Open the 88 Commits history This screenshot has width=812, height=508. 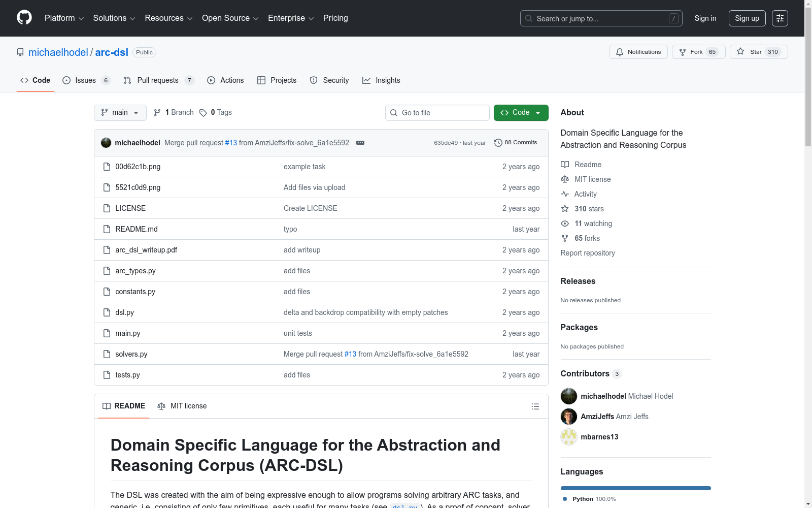pos(516,143)
